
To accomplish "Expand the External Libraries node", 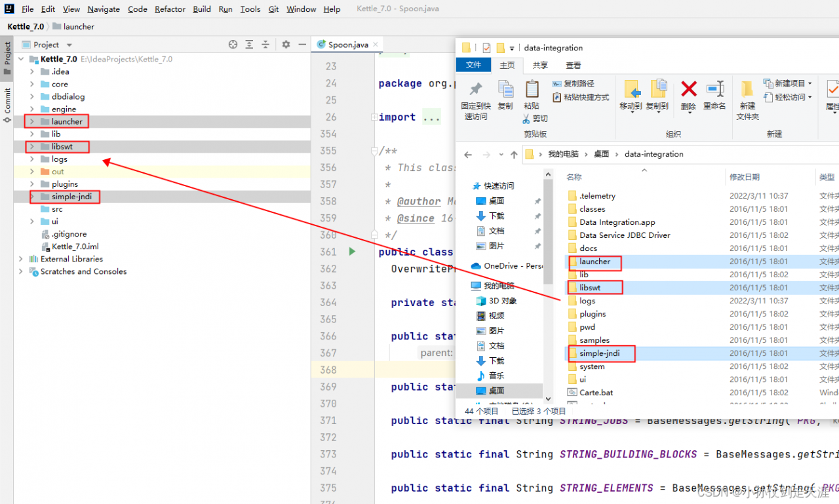I will pos(20,259).
